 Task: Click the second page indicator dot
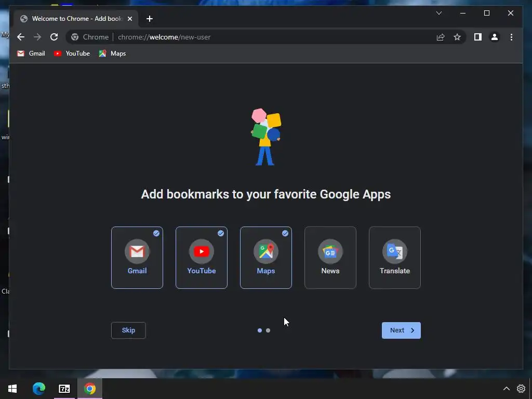[x=268, y=330]
